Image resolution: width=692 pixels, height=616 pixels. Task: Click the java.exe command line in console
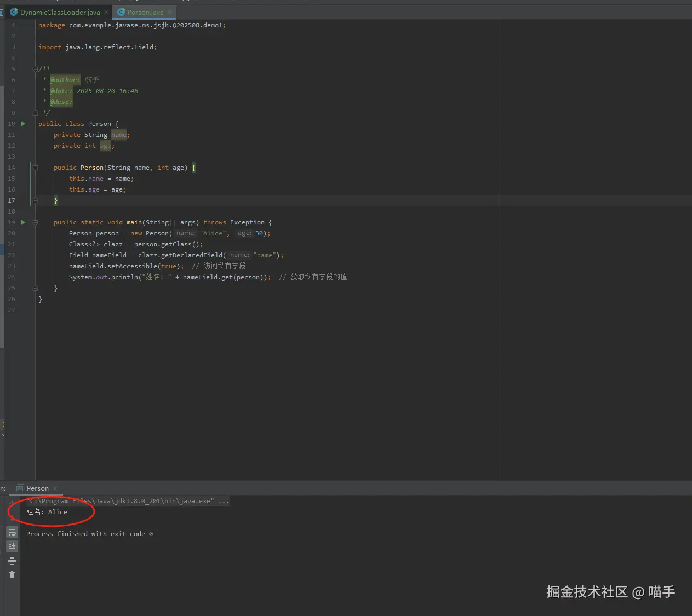click(128, 501)
